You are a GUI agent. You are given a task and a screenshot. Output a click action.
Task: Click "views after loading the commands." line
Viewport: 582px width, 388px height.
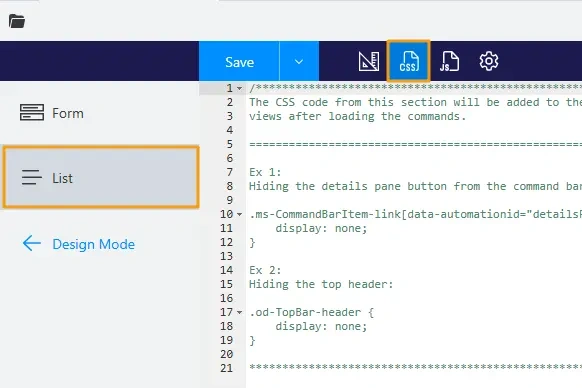[357, 116]
